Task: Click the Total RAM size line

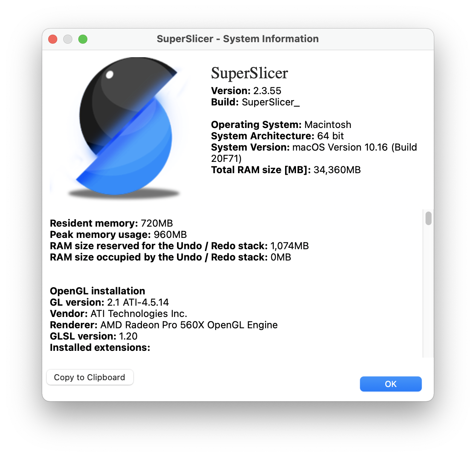Action: tap(286, 170)
